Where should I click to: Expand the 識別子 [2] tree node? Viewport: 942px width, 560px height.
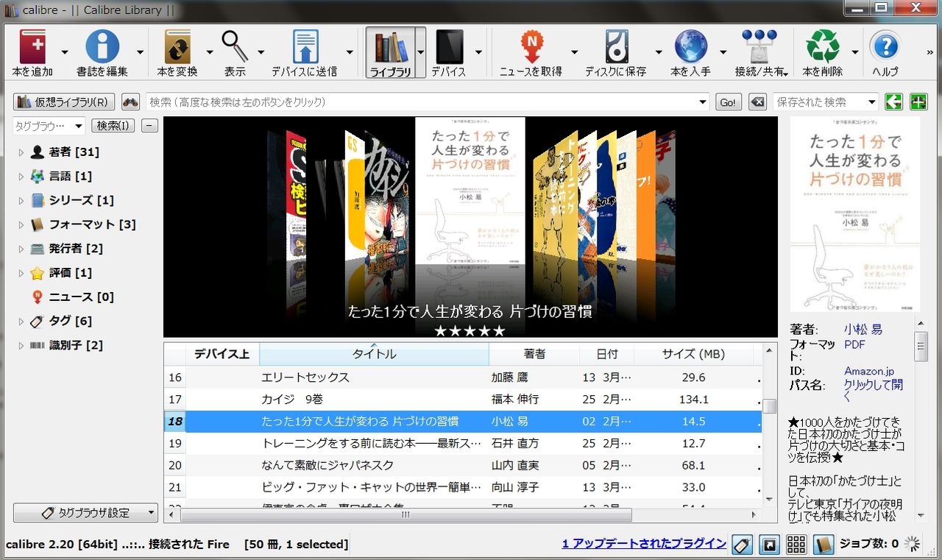click(21, 345)
